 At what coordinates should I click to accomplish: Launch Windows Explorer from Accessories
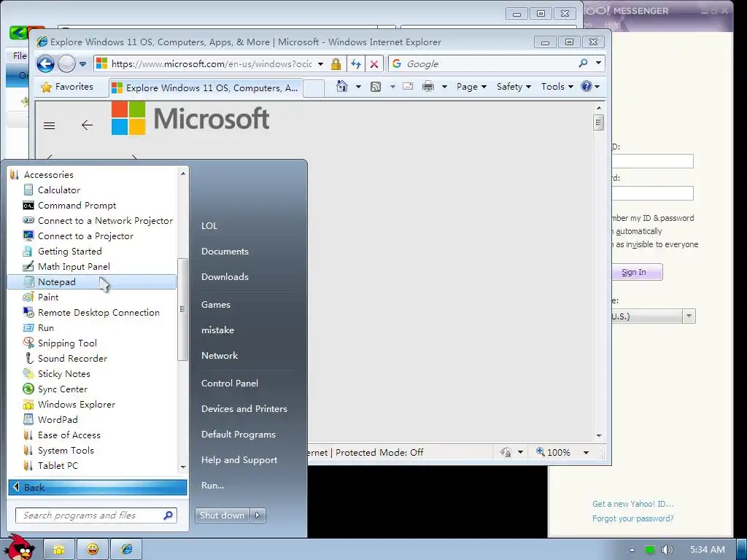click(x=69, y=404)
